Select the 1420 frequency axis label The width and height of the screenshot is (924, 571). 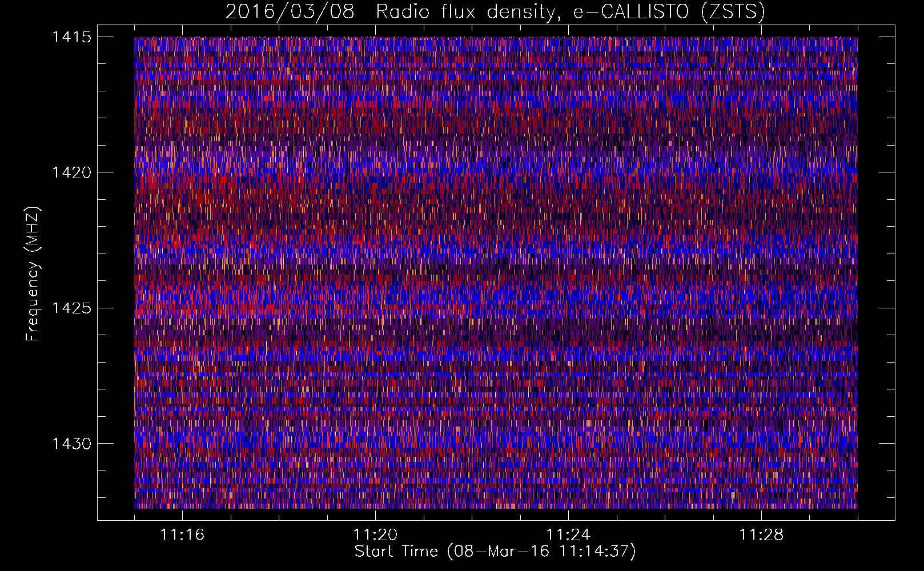coord(71,173)
